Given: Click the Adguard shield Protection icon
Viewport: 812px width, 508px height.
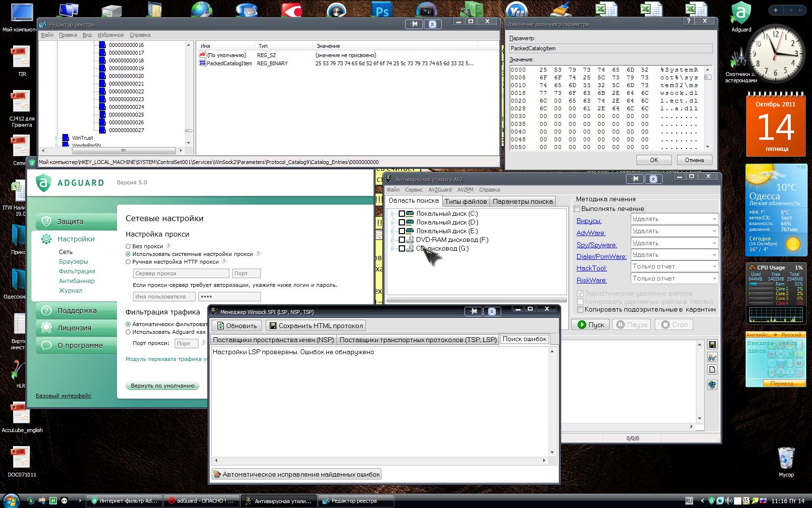Looking at the screenshot, I should (46, 222).
